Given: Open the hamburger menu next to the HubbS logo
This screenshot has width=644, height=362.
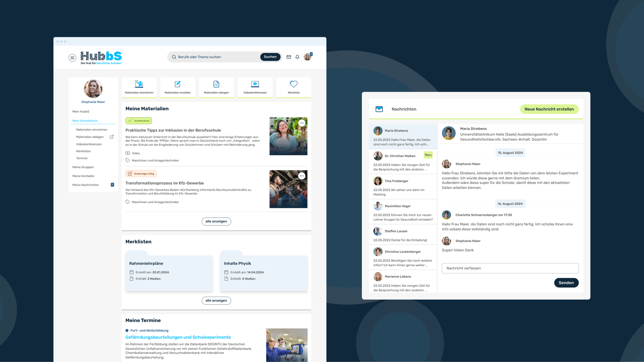Looking at the screenshot, I should pos(72,58).
